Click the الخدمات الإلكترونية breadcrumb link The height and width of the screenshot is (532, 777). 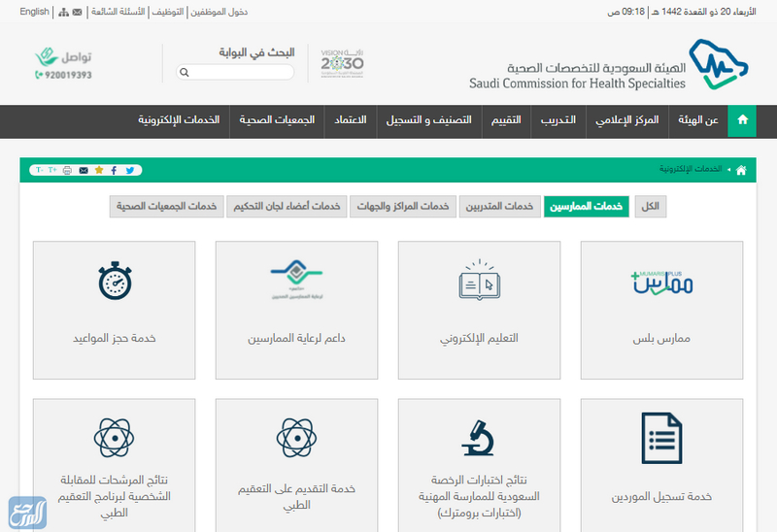(x=691, y=170)
